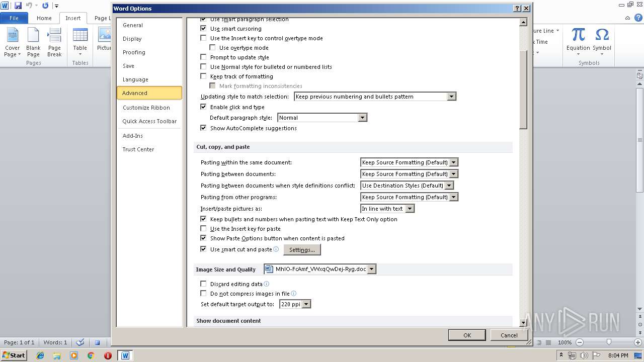This screenshot has height=362, width=644.
Task: Click the info icon beside smart cut and paste
Action: [276, 249]
